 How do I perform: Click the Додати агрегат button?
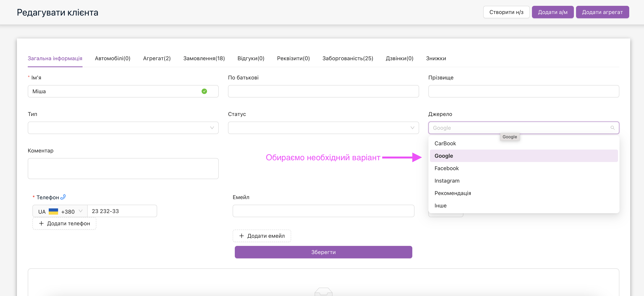tap(602, 12)
